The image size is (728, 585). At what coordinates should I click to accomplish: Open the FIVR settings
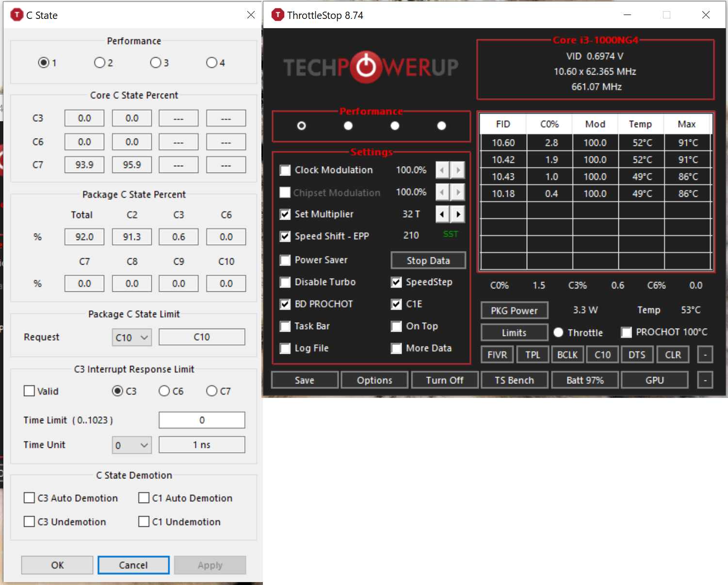(497, 355)
